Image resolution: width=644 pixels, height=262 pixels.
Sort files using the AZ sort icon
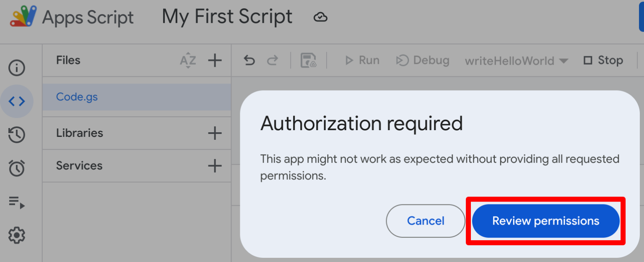coord(187,60)
